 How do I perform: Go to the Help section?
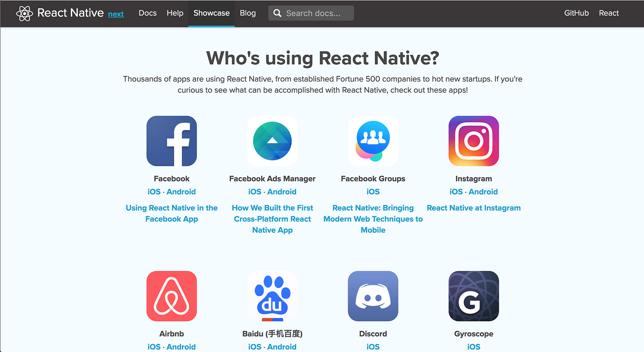(175, 13)
